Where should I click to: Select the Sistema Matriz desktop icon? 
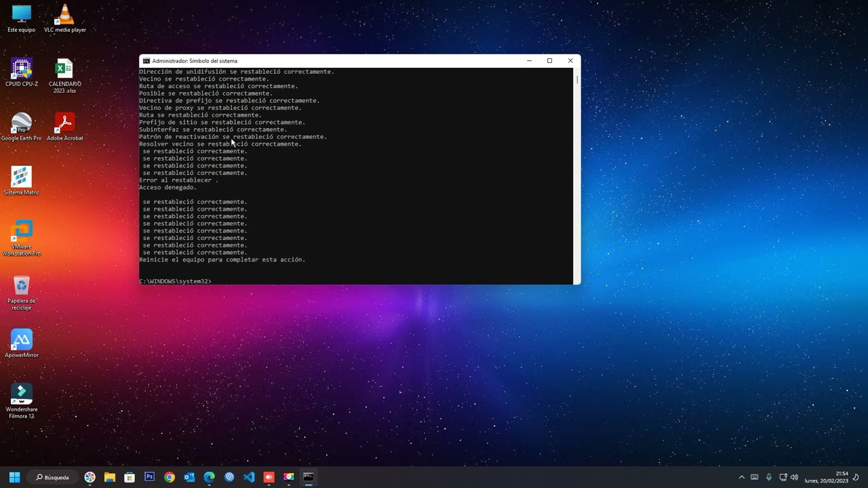(x=22, y=181)
